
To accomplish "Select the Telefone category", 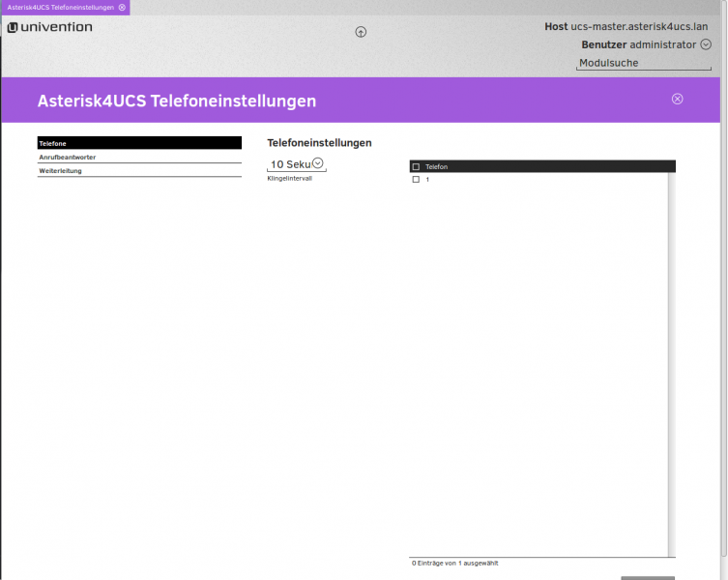I will [139, 143].
